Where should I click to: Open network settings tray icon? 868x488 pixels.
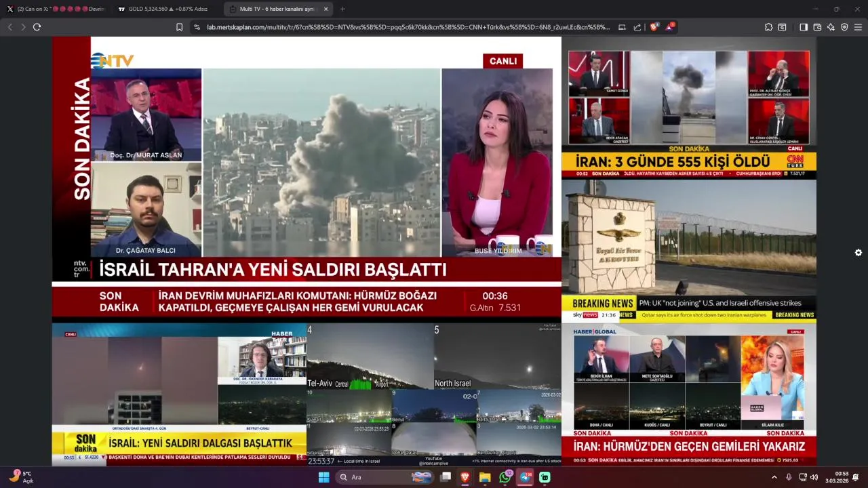pos(803,477)
